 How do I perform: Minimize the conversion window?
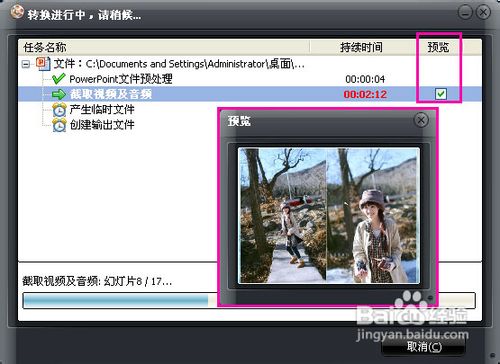pyautogui.click(x=465, y=12)
